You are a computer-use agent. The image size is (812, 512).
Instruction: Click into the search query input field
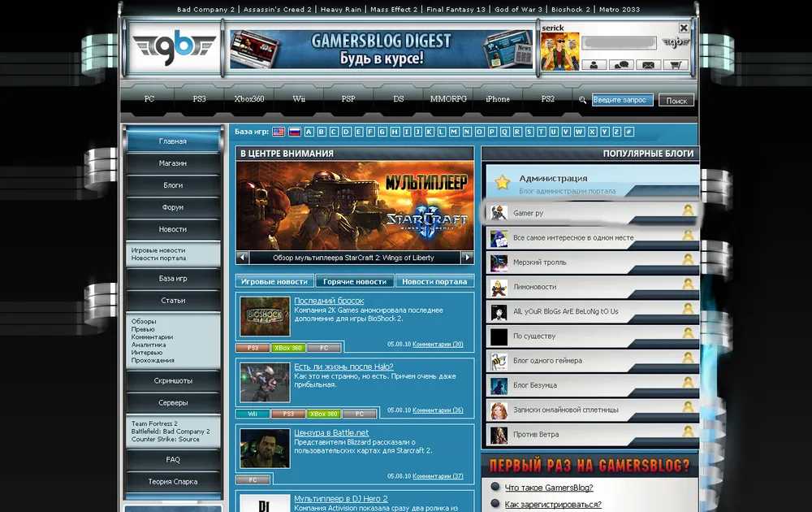[622, 100]
